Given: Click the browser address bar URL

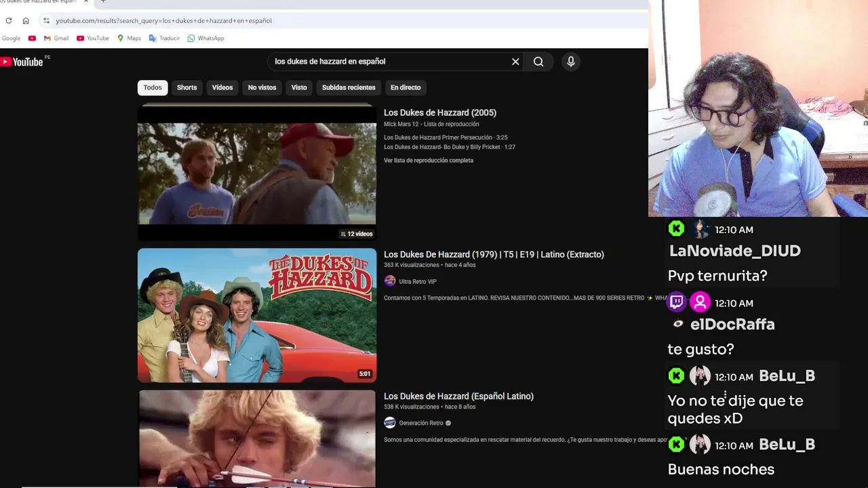Looking at the screenshot, I should click(x=163, y=20).
